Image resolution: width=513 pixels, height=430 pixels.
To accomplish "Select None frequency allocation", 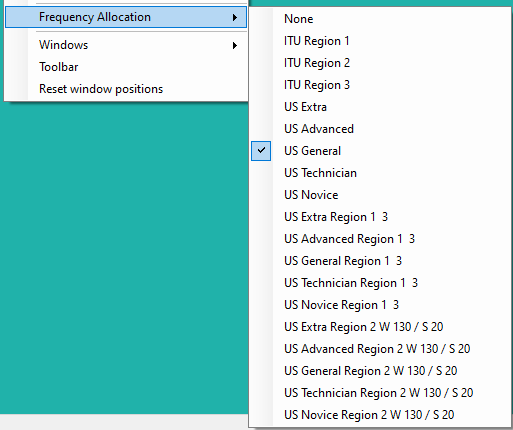I will coord(380,19).
